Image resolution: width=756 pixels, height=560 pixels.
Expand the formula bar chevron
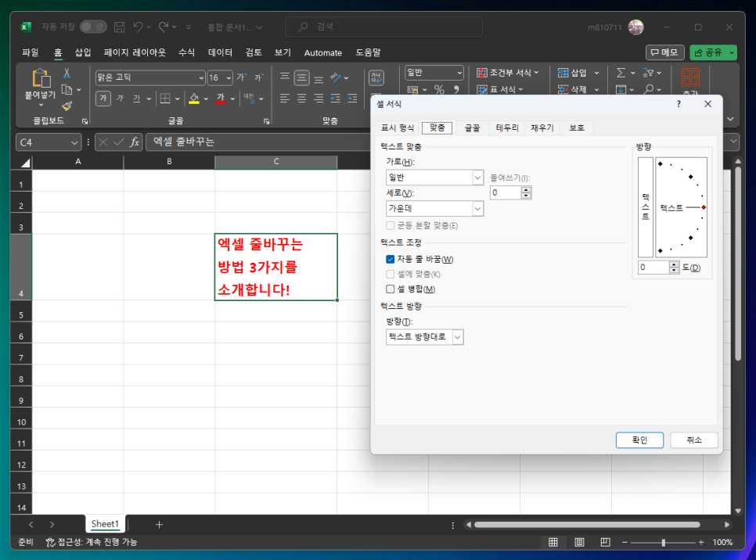(x=733, y=142)
